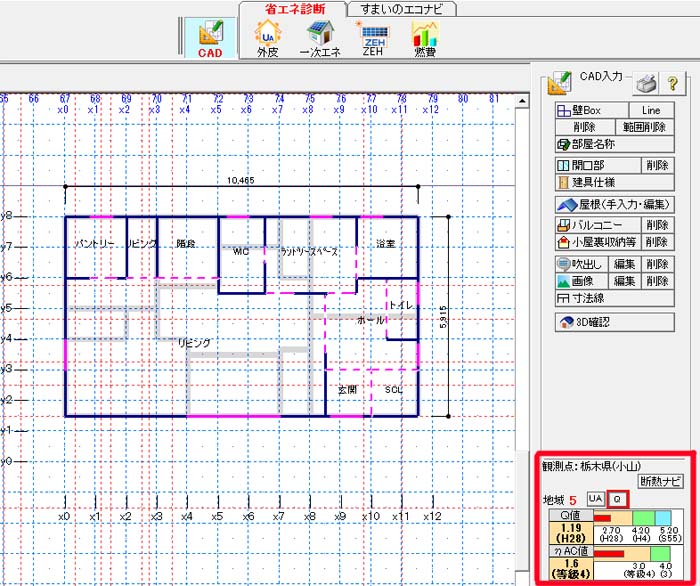Open the 燃費 bar chart icon

(x=425, y=39)
